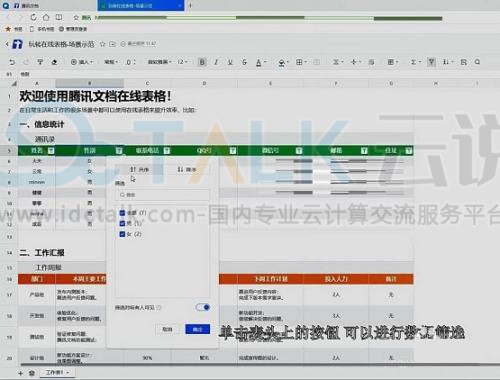Click the merge cells icon
The height and width of the screenshot is (380, 500).
click(317, 62)
